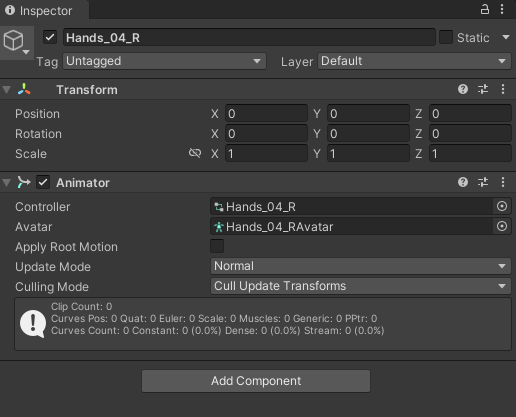
Task: Click the Animator component icon
Action: tap(24, 182)
